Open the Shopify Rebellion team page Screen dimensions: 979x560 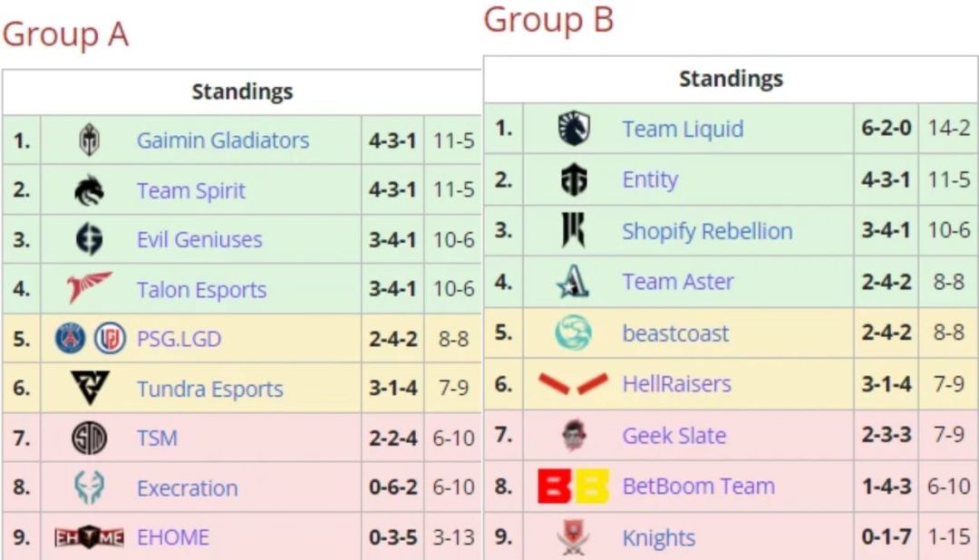(707, 231)
